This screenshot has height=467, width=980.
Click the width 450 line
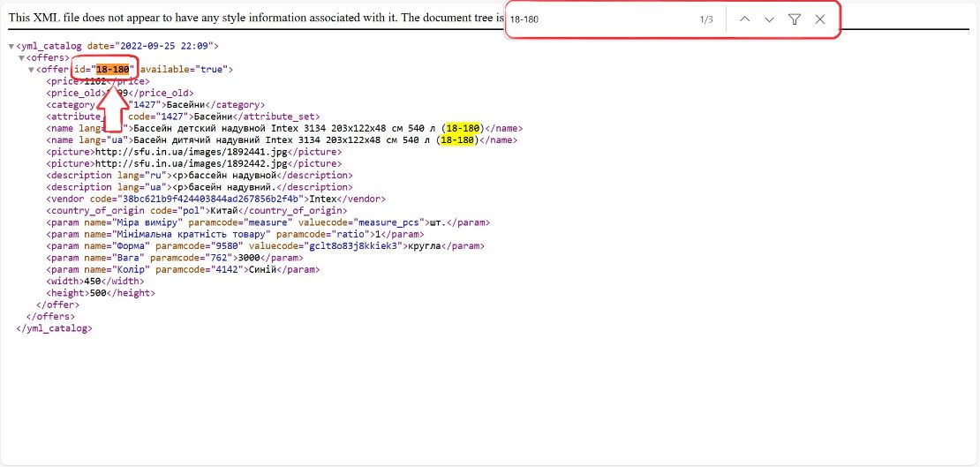(x=94, y=282)
